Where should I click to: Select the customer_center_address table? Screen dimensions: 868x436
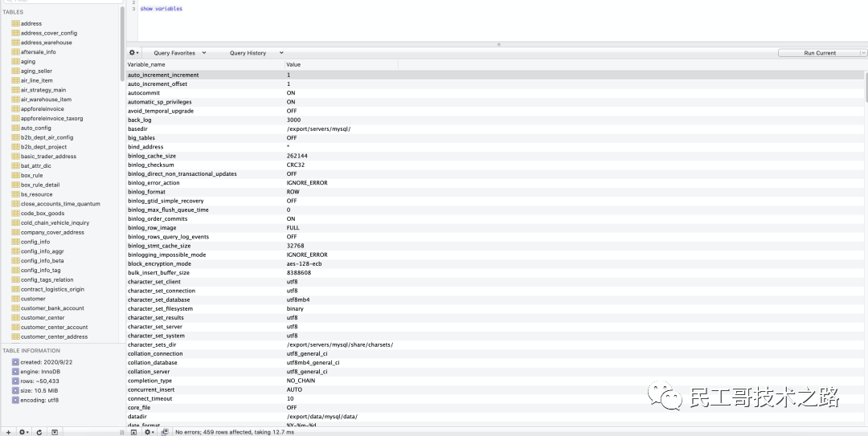coord(55,336)
